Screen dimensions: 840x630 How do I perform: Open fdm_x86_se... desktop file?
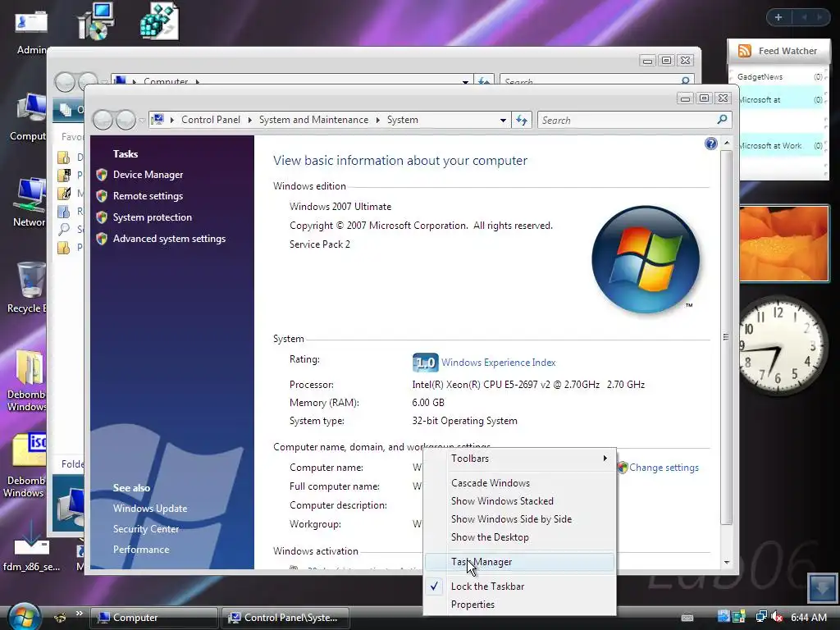coord(31,546)
